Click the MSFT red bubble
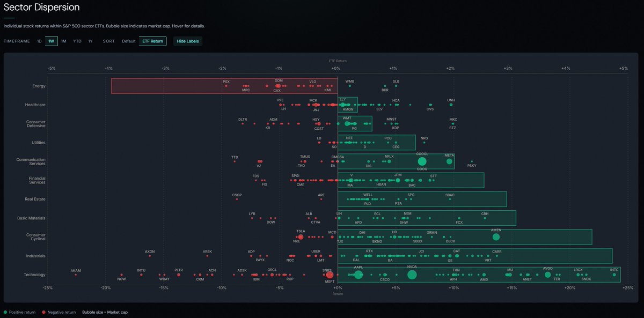The width and height of the screenshot is (644, 318). tap(330, 275)
